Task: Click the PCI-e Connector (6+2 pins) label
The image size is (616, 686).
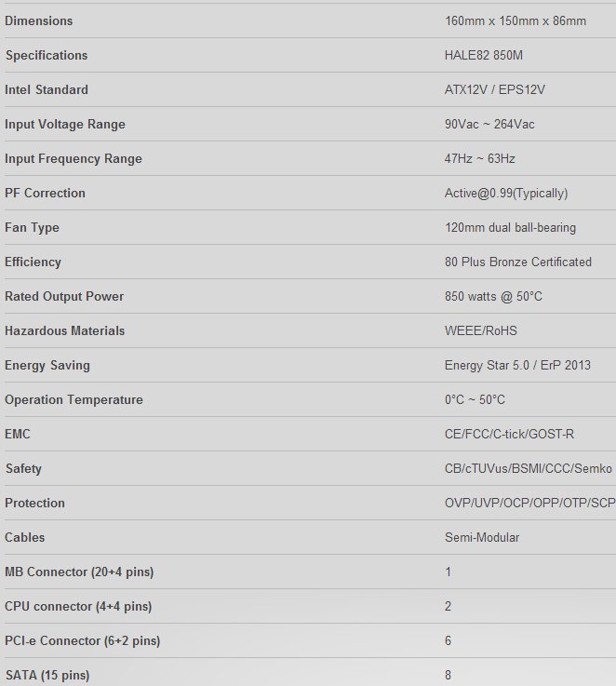Action: [x=82, y=641]
